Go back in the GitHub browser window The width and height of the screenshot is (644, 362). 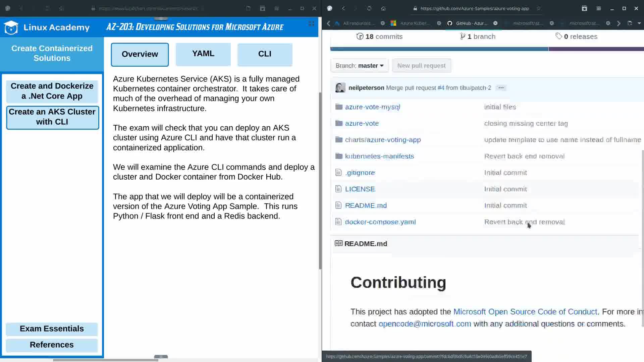tap(343, 8)
